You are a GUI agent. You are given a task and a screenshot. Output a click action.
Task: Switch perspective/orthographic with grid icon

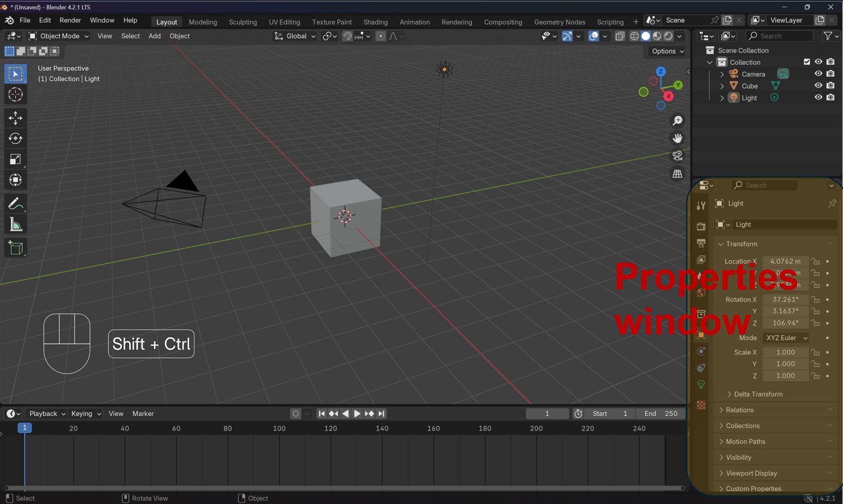pos(677,174)
